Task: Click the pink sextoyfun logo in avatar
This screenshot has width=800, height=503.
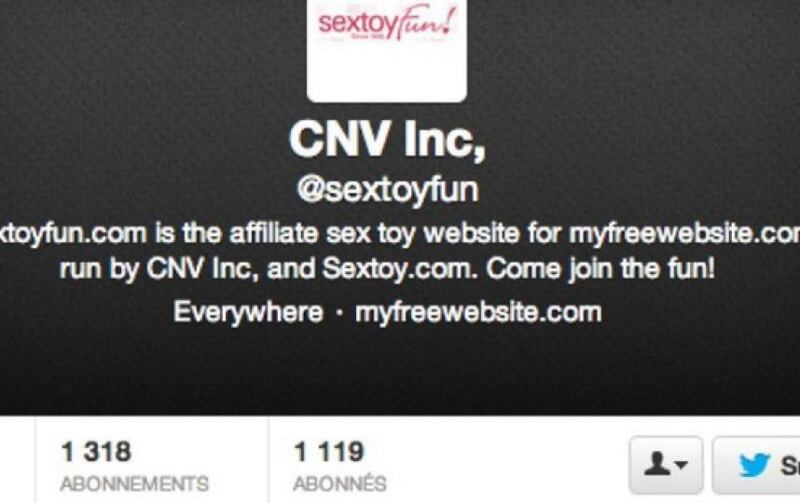Action: [386, 24]
